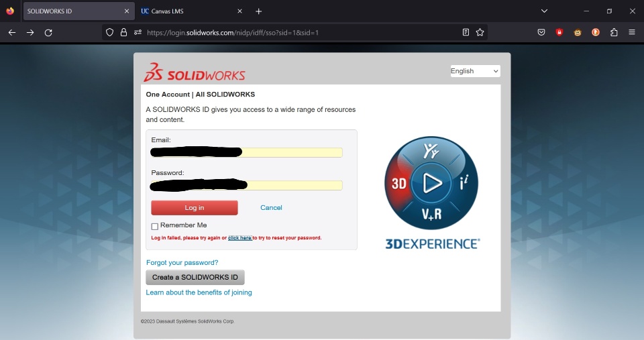Image resolution: width=644 pixels, height=340 pixels.
Task: Open the English language dropdown
Action: (x=475, y=71)
